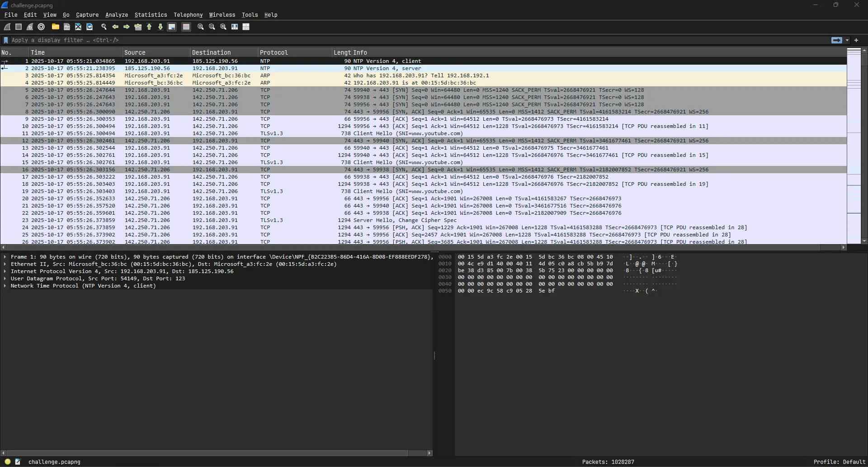
Task: Click the Zoom in icon in toolbar
Action: pos(201,27)
